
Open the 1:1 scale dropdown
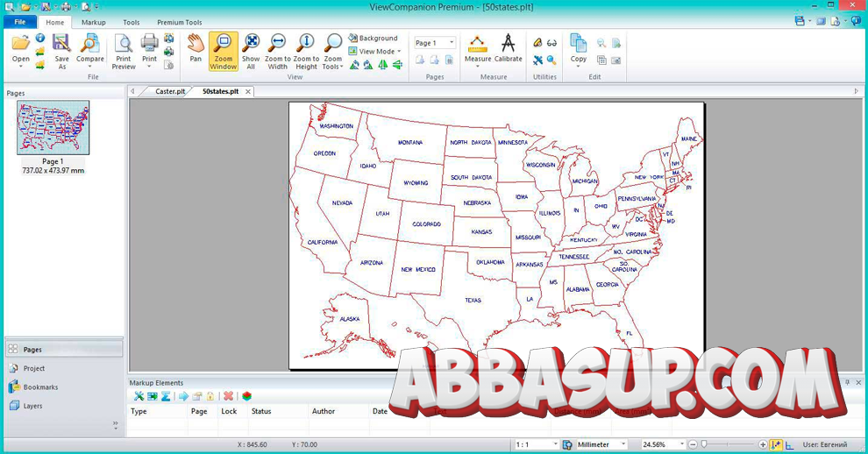(x=537, y=444)
